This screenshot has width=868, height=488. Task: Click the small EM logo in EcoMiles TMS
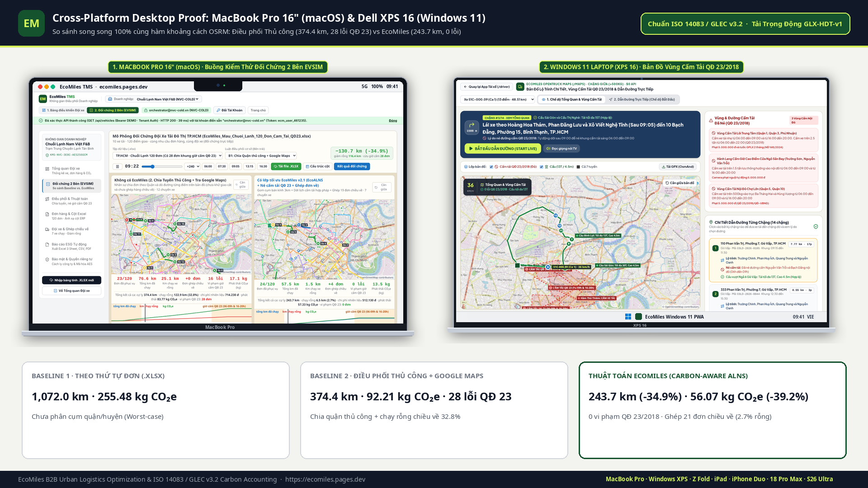(42, 99)
